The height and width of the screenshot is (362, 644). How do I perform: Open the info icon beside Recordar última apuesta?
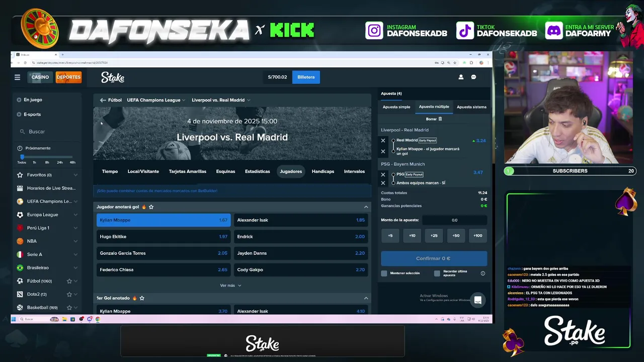click(x=483, y=273)
